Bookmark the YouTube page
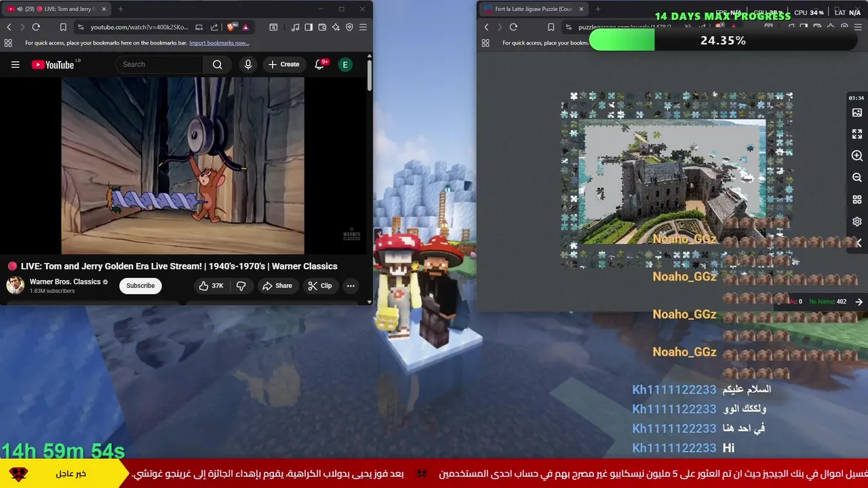This screenshot has width=868, height=488. tap(63, 27)
